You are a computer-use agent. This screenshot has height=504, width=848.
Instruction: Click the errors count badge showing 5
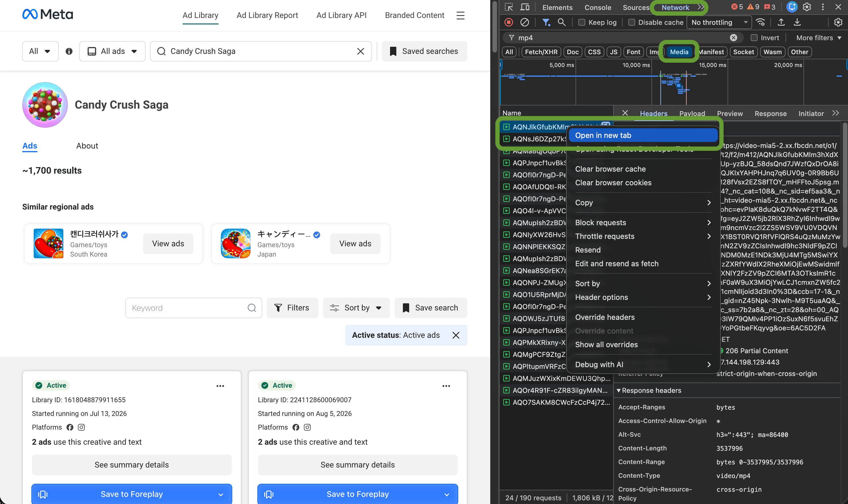[737, 7]
